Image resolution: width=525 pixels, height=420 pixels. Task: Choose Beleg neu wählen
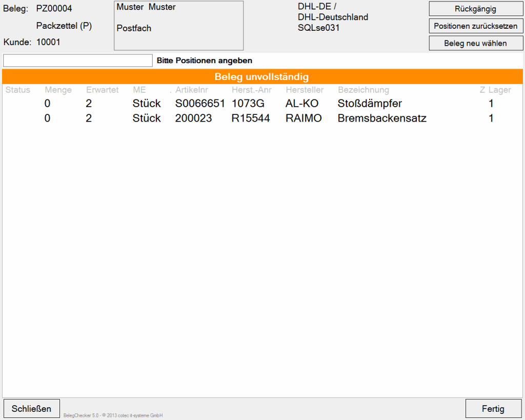click(x=475, y=43)
